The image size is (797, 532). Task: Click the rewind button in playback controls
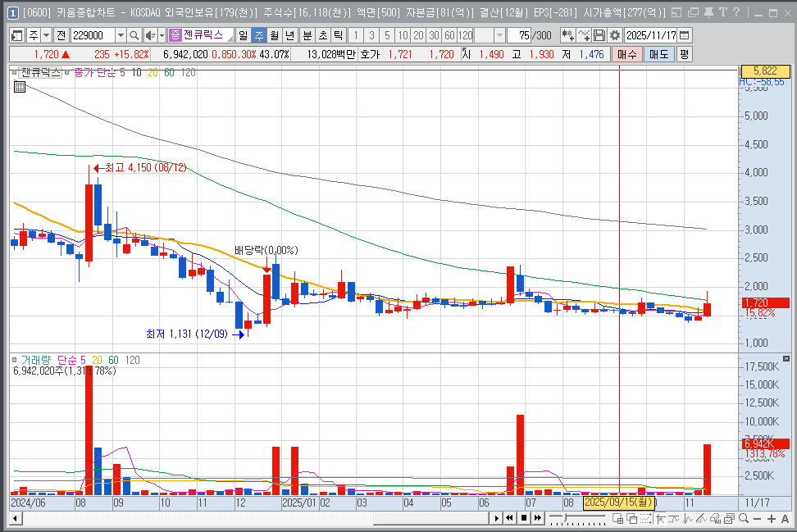tap(509, 518)
